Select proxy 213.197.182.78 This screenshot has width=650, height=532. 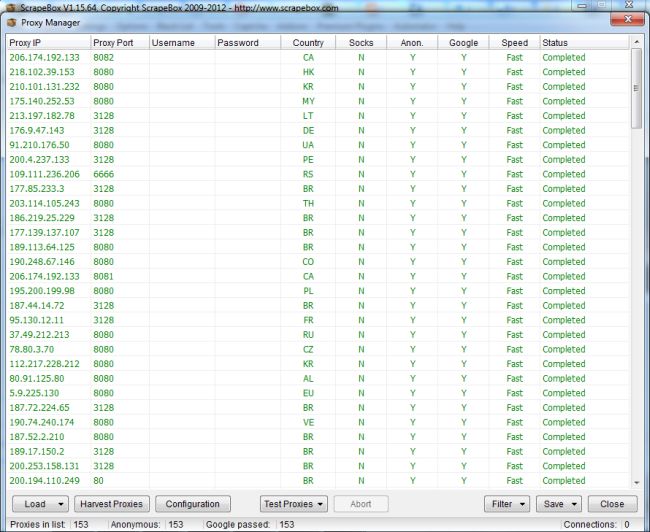42,116
